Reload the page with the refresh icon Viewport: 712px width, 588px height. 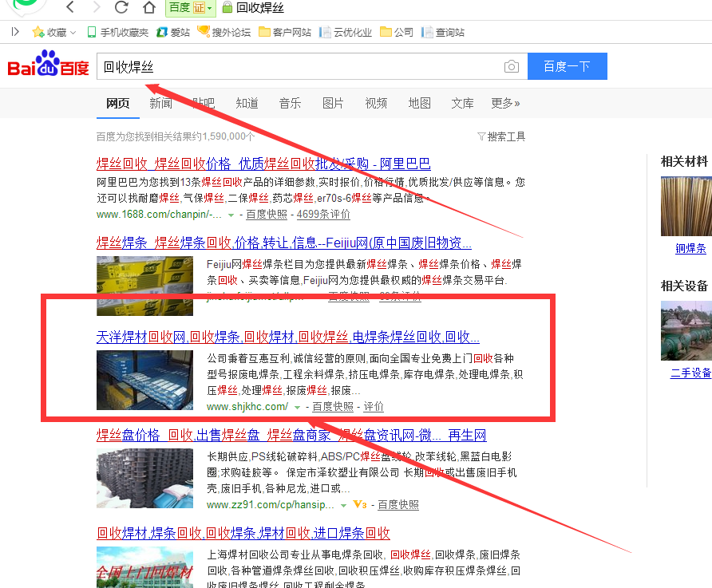pyautogui.click(x=121, y=8)
